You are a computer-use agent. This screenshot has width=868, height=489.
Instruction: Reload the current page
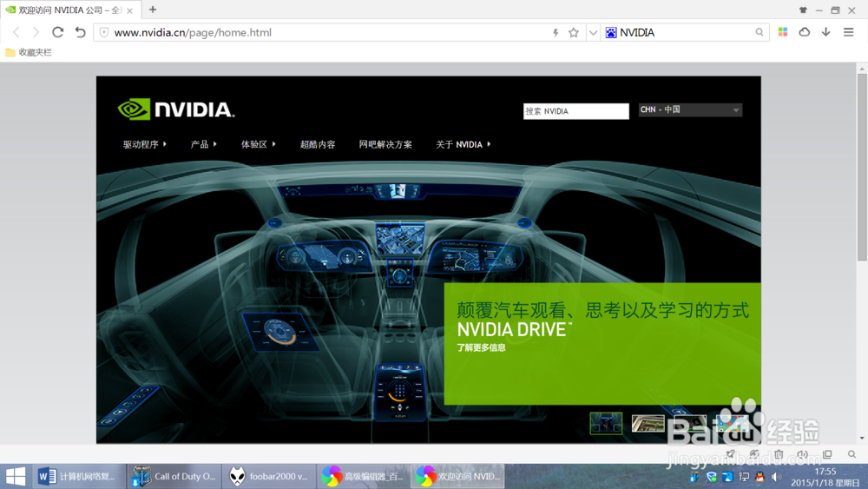(57, 32)
